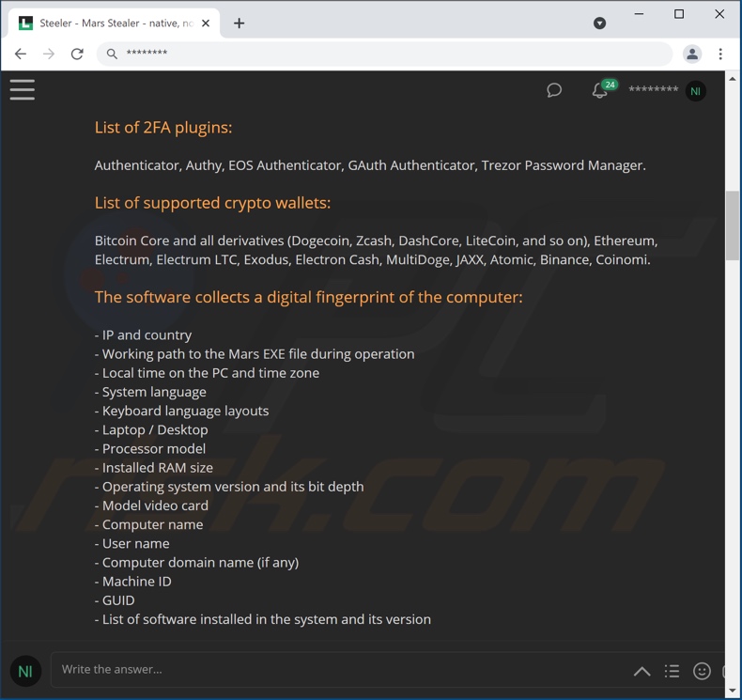
Task: Click the 'Trezor Password Manager' text
Action: coord(564,165)
